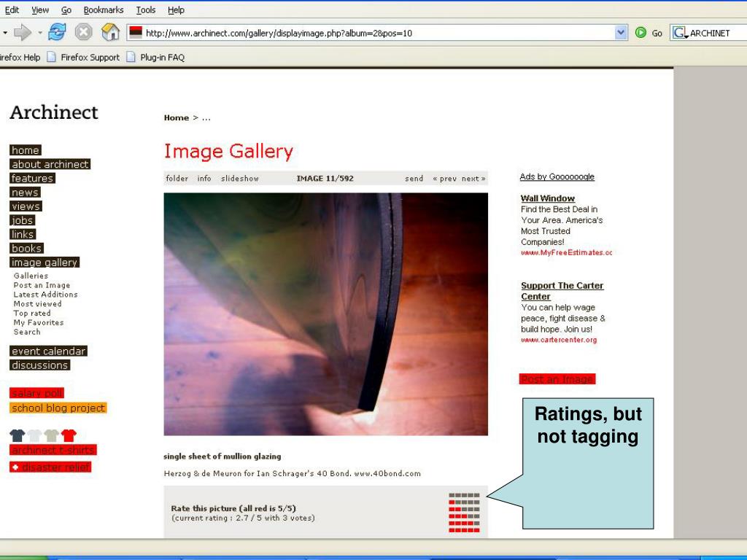The width and height of the screenshot is (747, 560).
Task: Open the search engine G icon
Action: tap(680, 33)
